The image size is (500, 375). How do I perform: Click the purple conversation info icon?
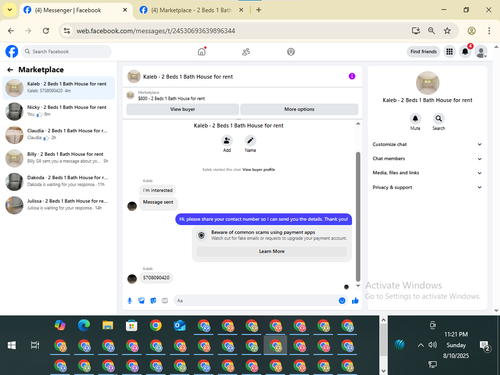[352, 76]
